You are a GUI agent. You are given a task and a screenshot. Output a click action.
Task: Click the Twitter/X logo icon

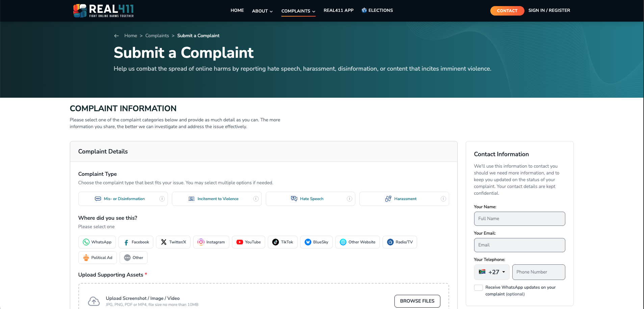point(164,242)
